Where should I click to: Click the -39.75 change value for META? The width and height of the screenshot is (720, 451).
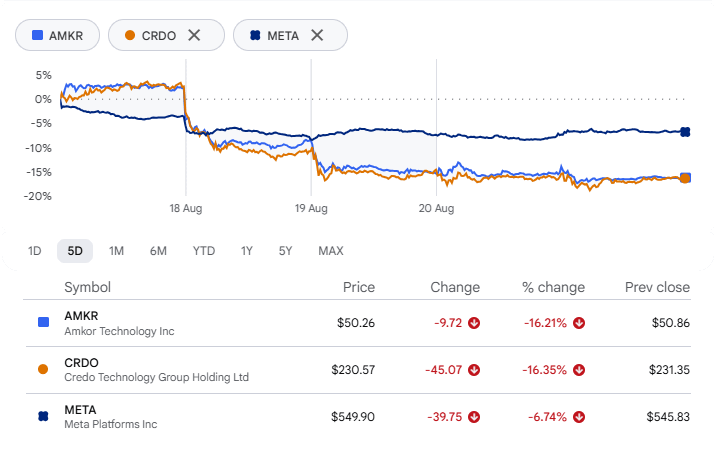click(444, 417)
